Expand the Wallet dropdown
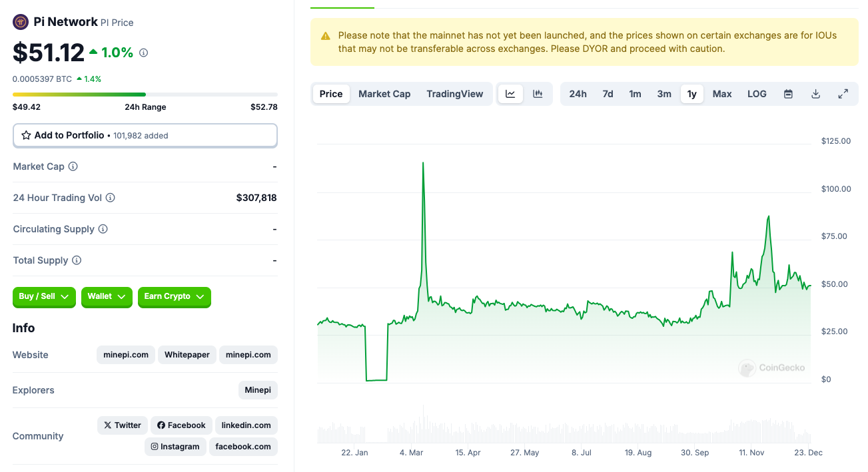 click(107, 297)
